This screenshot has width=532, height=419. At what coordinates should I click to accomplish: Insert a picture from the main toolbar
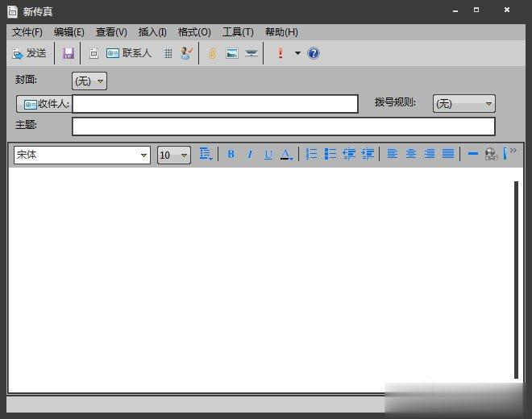[232, 53]
